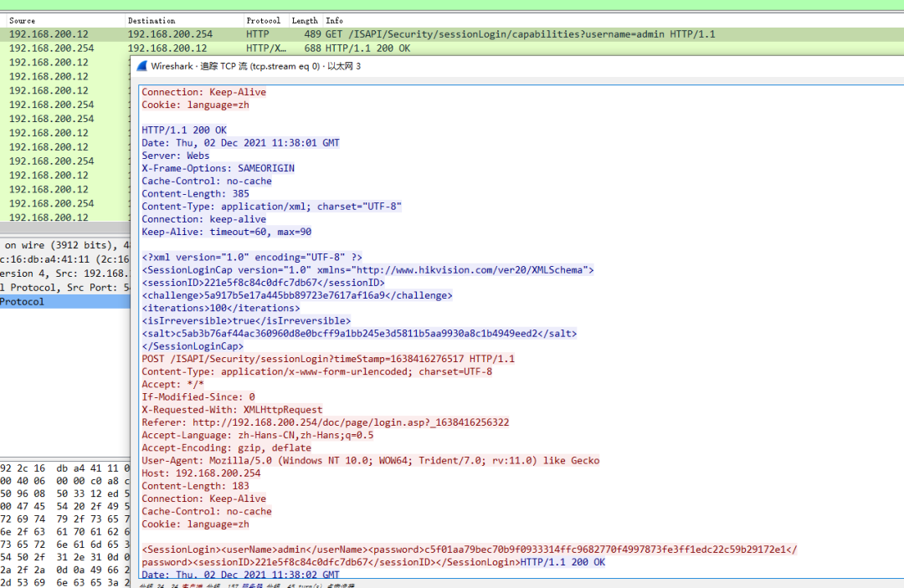Click the Length column header
The height and width of the screenshot is (588, 904).
point(305,20)
